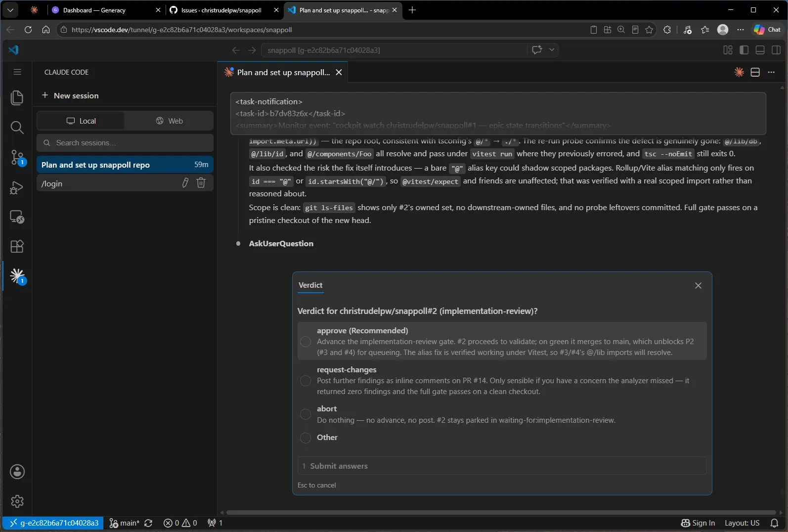Open forwarded ports indicator in status bar
The image size is (788, 532).
[215, 523]
